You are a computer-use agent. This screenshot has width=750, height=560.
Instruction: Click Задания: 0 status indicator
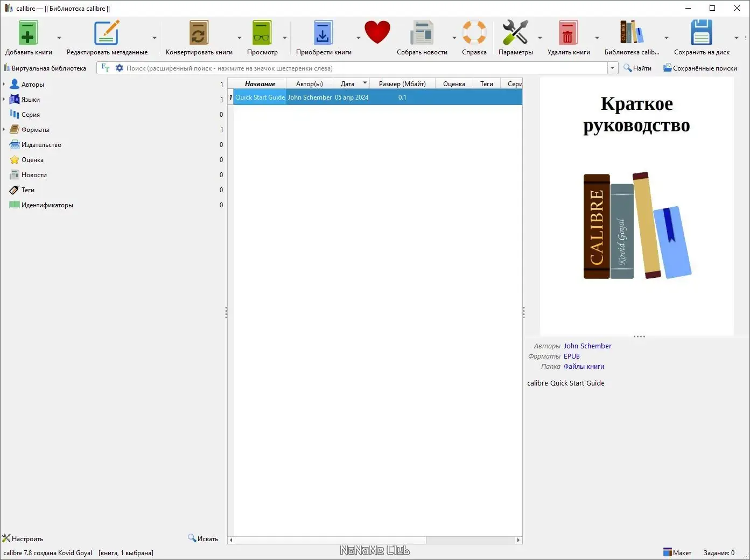pyautogui.click(x=719, y=552)
